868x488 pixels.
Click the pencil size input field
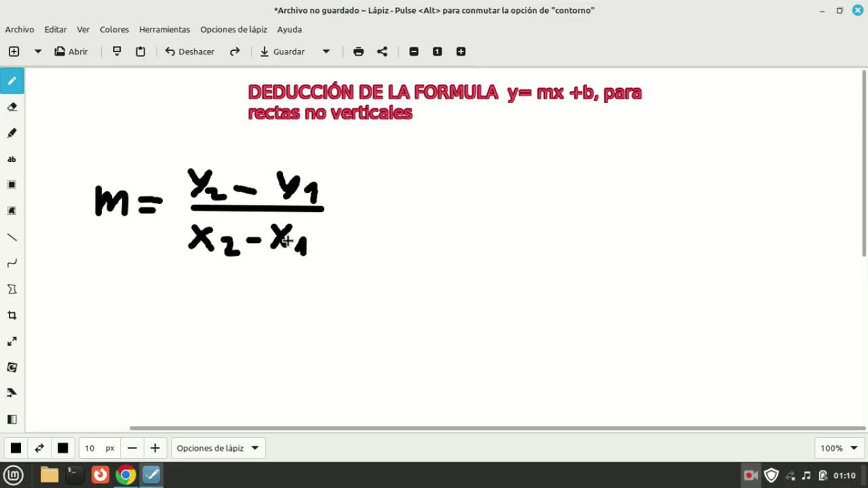99,448
